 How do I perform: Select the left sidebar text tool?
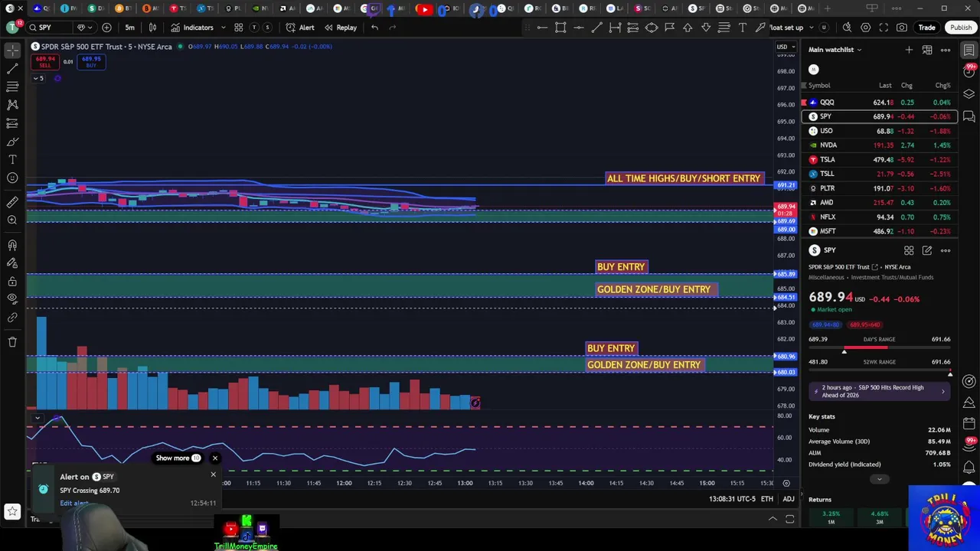coord(12,159)
